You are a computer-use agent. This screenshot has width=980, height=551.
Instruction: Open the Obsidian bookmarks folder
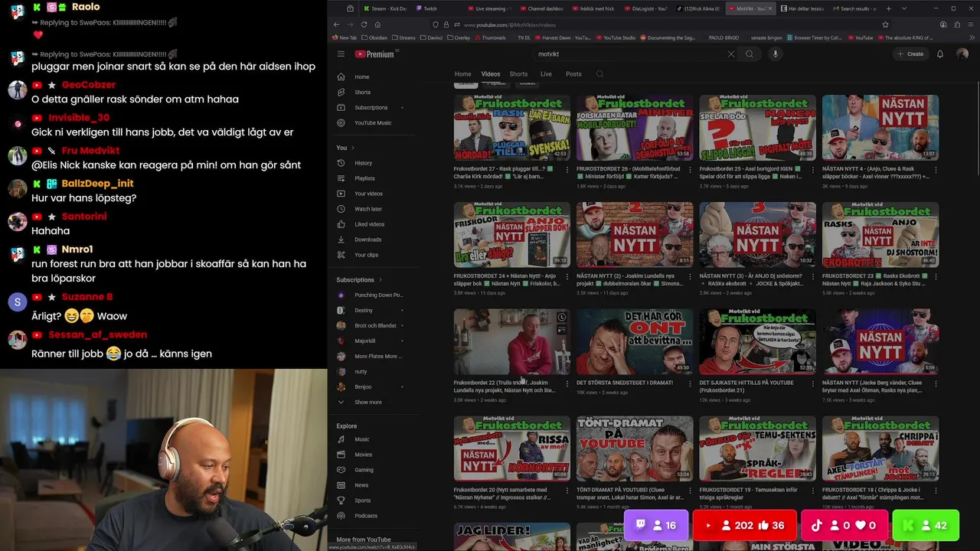tap(374, 37)
